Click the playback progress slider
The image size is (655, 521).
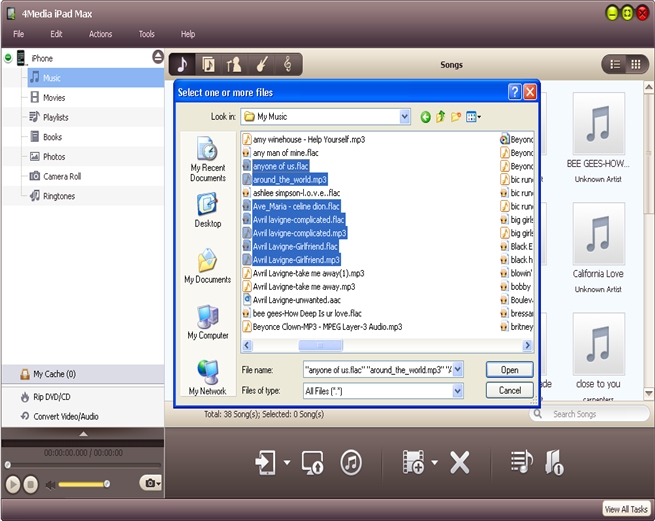(x=83, y=465)
